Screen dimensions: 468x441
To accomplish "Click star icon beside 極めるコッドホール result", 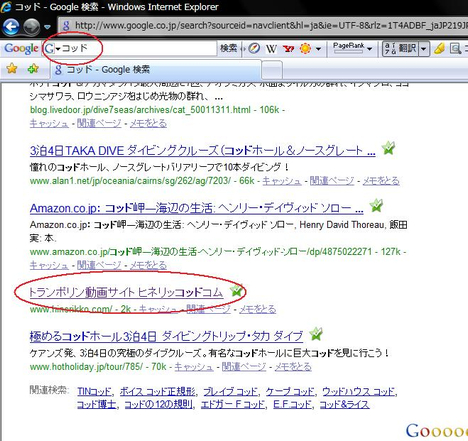I will click(x=316, y=334).
